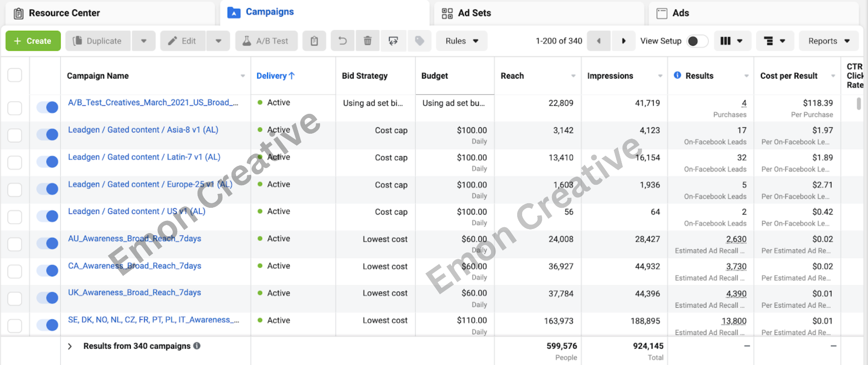Click the Ads window icon
868x365 pixels.
coord(662,14)
